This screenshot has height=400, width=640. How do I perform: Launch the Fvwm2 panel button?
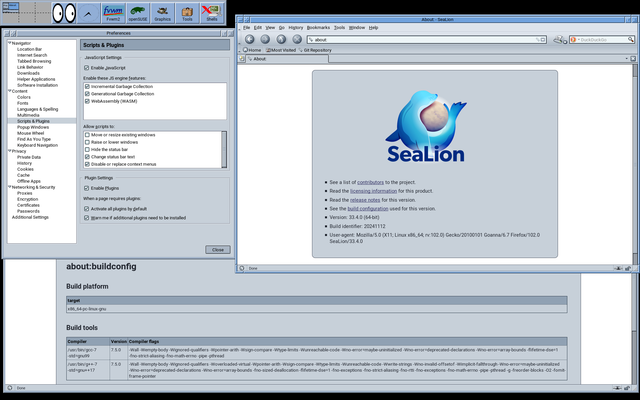pos(113,13)
